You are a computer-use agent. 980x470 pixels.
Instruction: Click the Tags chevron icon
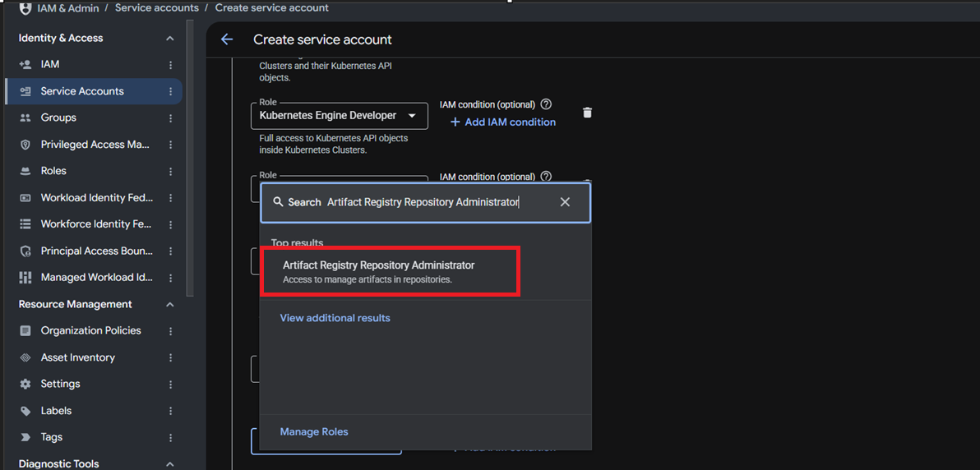25,437
